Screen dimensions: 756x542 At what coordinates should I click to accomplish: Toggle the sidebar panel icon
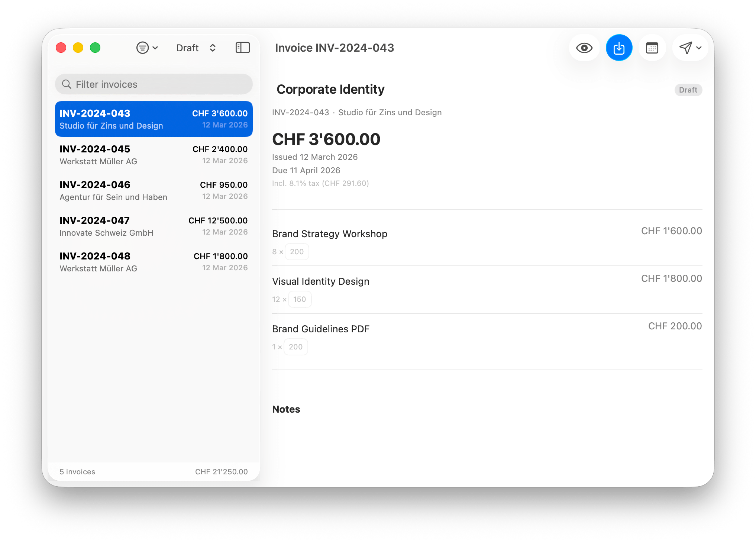[x=243, y=48]
